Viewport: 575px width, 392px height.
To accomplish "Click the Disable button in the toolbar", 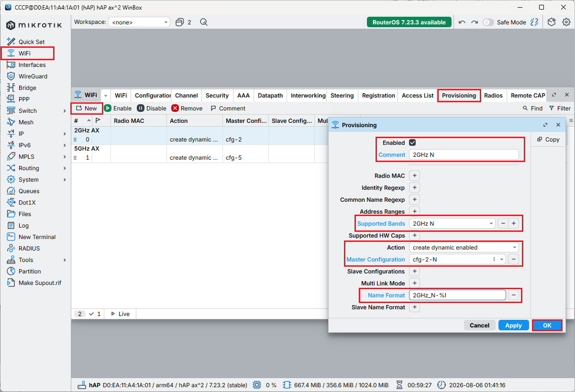I will pos(152,109).
